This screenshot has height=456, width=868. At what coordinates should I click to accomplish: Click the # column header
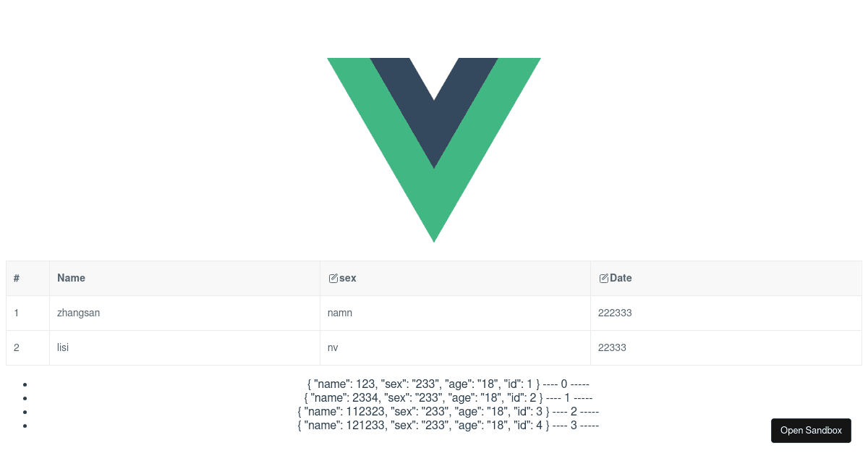click(x=27, y=278)
